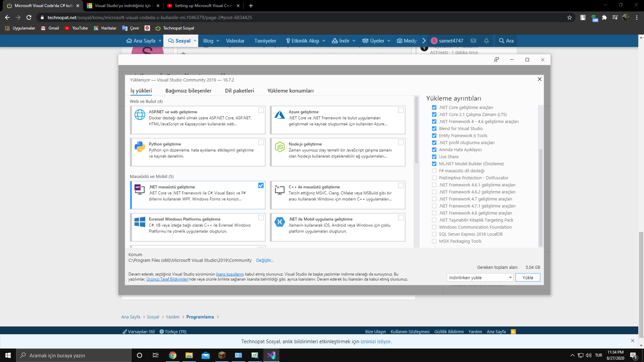Click the Node.js workload icon
644x362 pixels.
(x=279, y=147)
